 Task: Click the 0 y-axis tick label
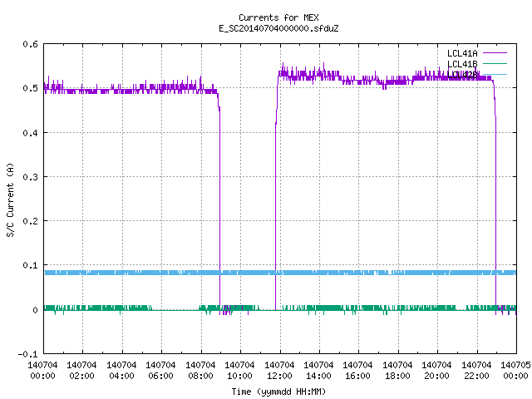(x=35, y=310)
